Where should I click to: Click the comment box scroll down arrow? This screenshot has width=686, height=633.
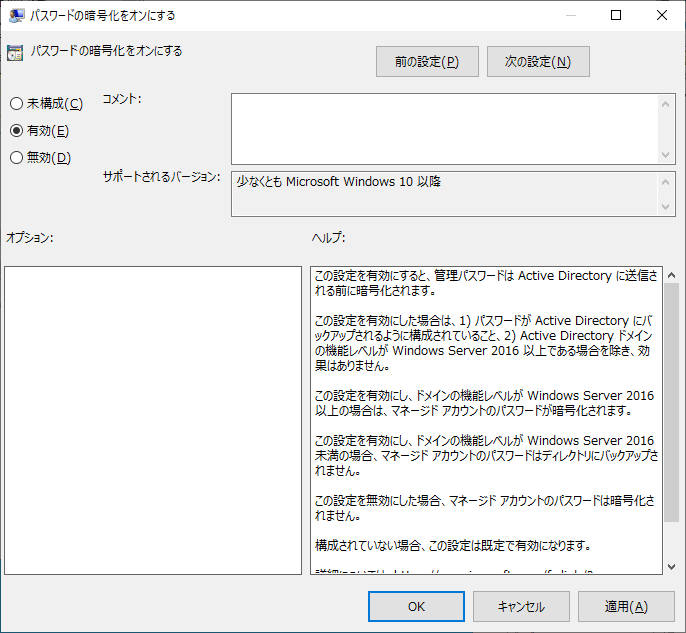coord(668,155)
